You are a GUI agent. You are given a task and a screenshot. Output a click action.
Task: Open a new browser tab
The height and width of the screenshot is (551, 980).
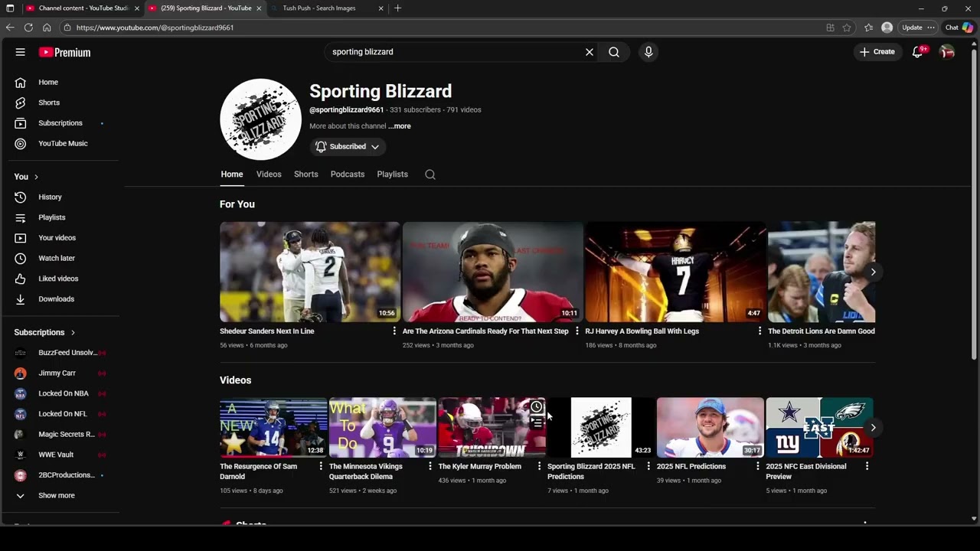pos(397,8)
